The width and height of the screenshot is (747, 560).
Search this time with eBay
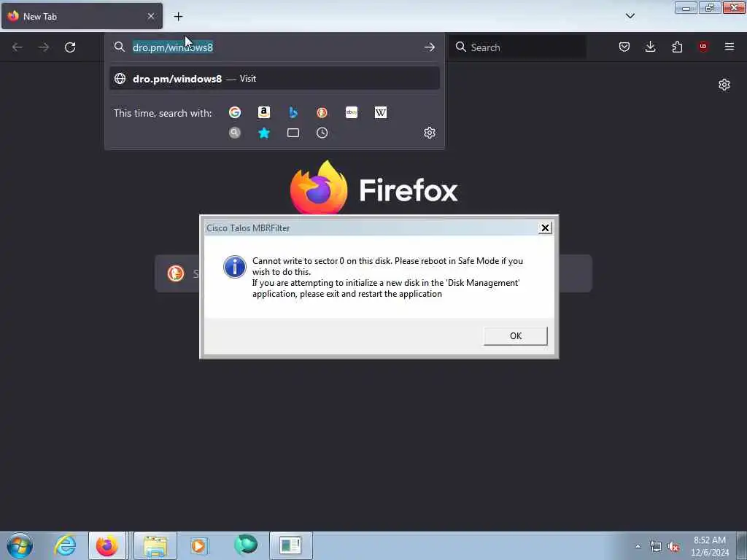[x=352, y=112]
